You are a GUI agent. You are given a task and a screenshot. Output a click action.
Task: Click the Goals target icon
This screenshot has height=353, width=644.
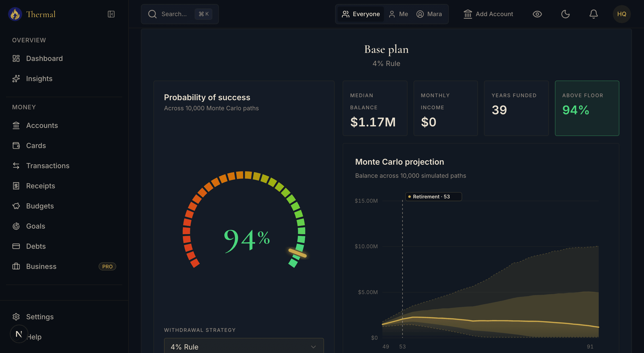pos(16,226)
